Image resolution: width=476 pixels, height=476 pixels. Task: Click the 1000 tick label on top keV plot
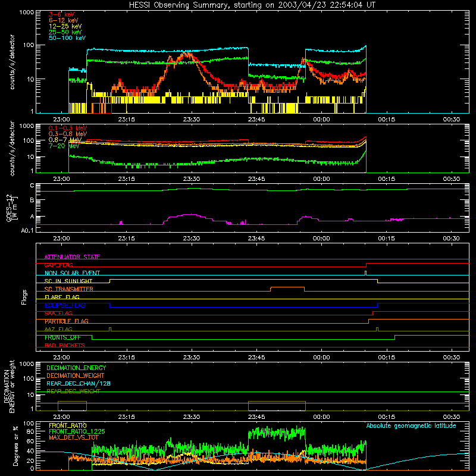27,12
